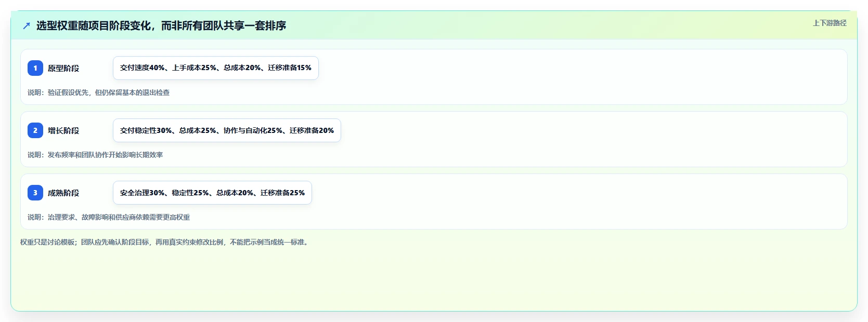Viewport: 868px width, 322px height.
Task: Click the 上下游路径 label at top right
Action: pyautogui.click(x=830, y=23)
